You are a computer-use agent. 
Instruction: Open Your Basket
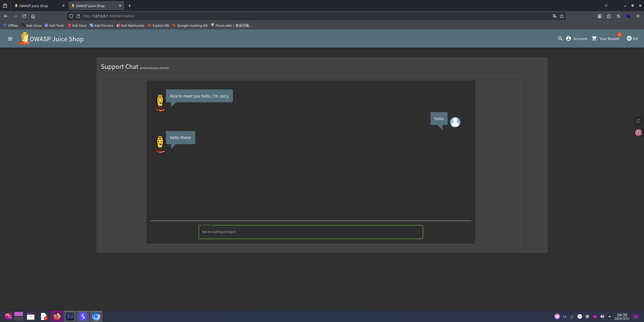click(606, 39)
